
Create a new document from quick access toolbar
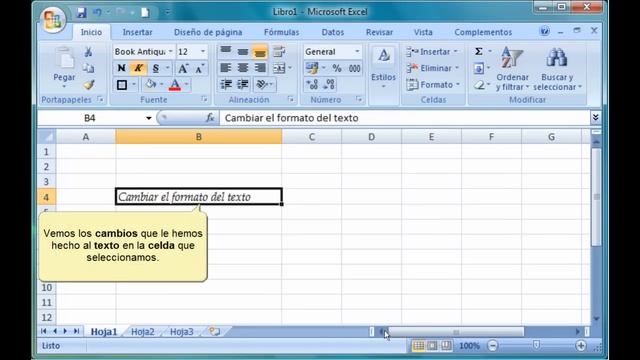pyautogui.click(x=145, y=12)
